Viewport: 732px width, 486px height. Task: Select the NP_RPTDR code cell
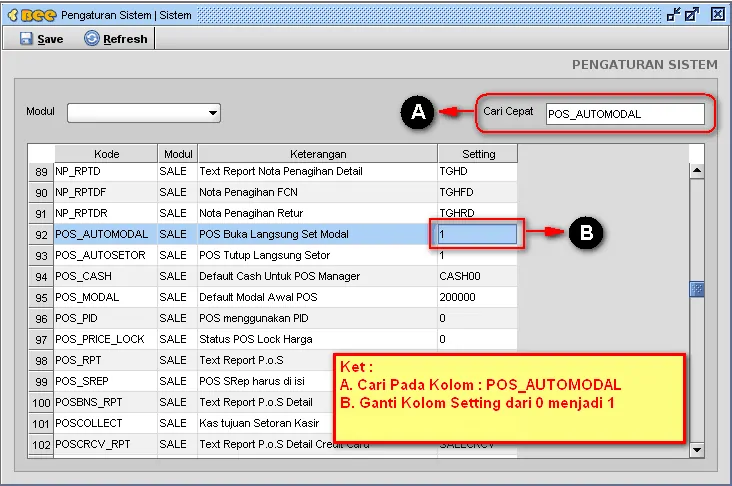(106, 213)
